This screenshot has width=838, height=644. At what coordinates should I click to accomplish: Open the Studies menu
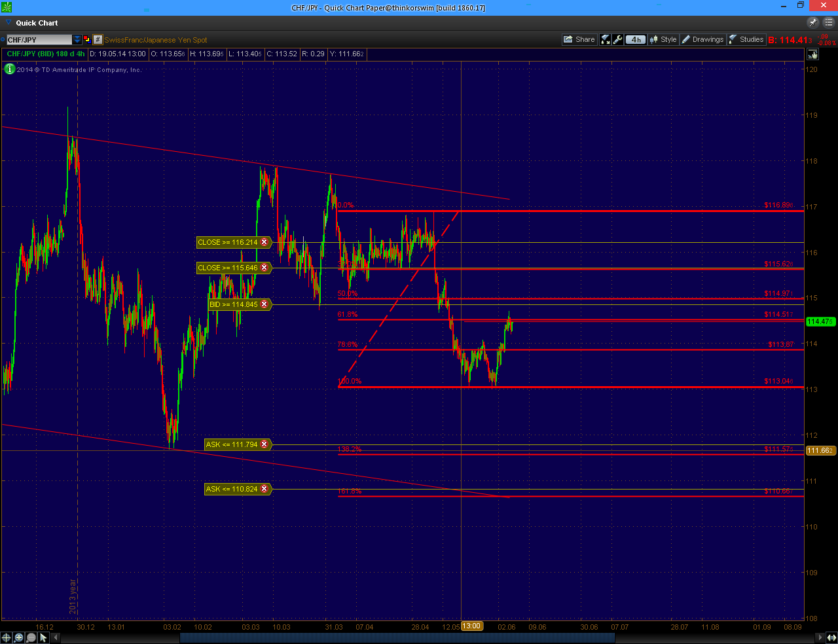tap(746, 39)
